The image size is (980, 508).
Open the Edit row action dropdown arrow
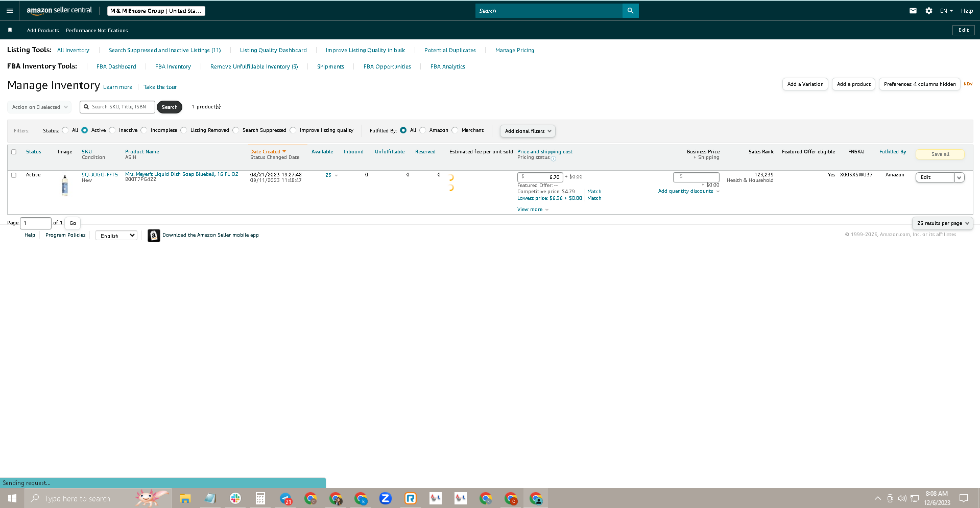[x=960, y=177]
